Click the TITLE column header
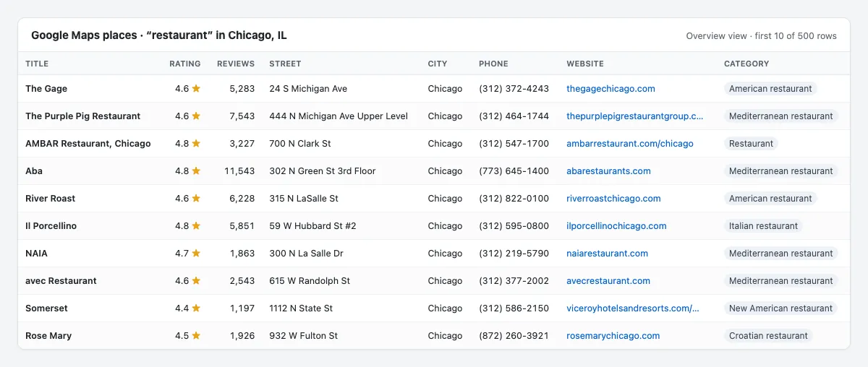This screenshot has width=868, height=367. [37, 64]
